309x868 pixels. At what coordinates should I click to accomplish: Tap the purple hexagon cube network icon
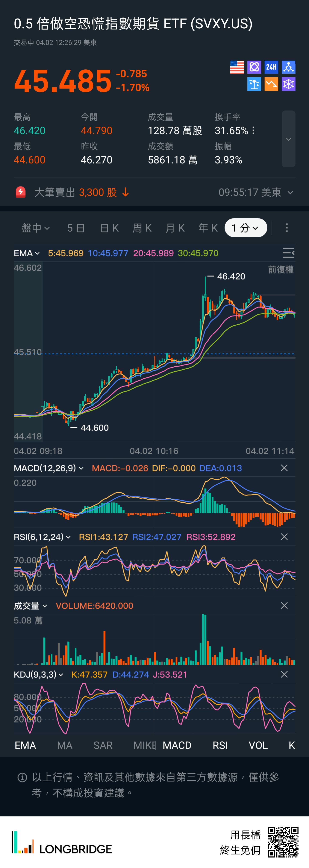(288, 84)
